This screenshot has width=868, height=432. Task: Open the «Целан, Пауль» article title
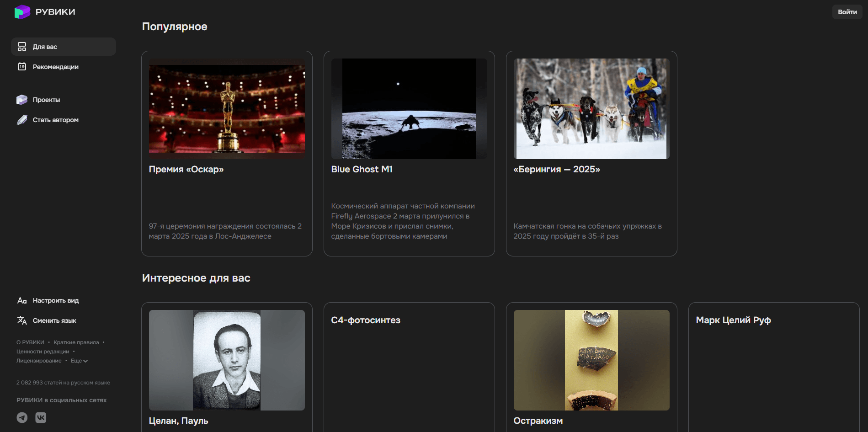click(178, 421)
